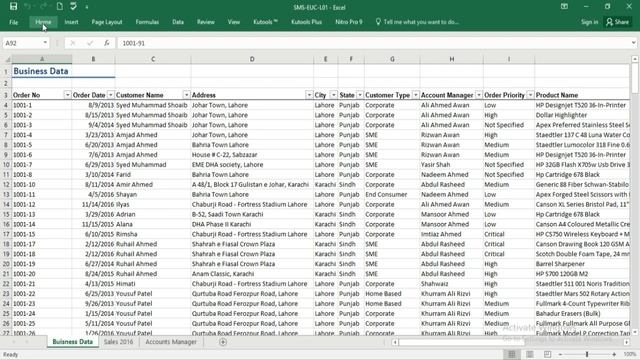Open Order Priority filter dropdown
The width and height of the screenshot is (640, 360).
(x=530, y=95)
